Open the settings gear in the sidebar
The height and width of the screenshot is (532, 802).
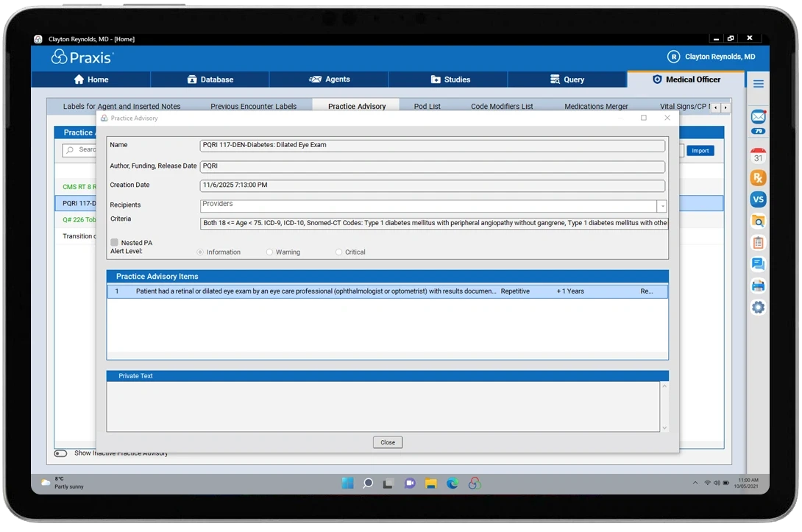click(x=759, y=307)
